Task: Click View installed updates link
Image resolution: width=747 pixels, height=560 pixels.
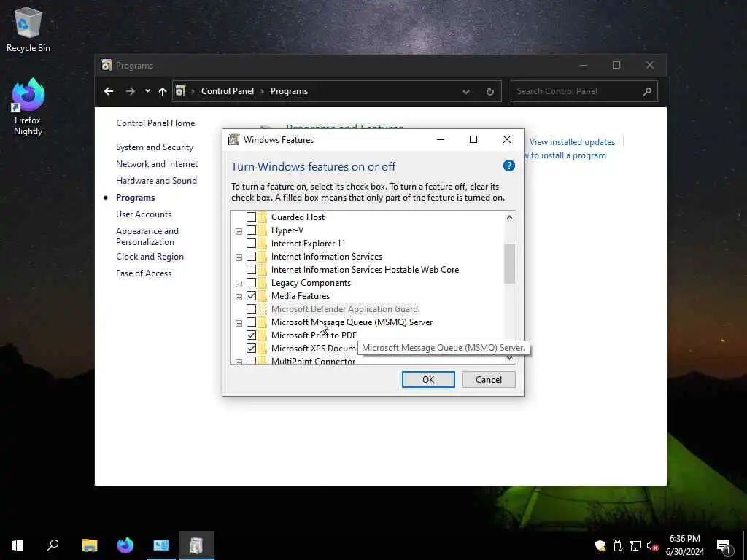Action: coord(572,142)
